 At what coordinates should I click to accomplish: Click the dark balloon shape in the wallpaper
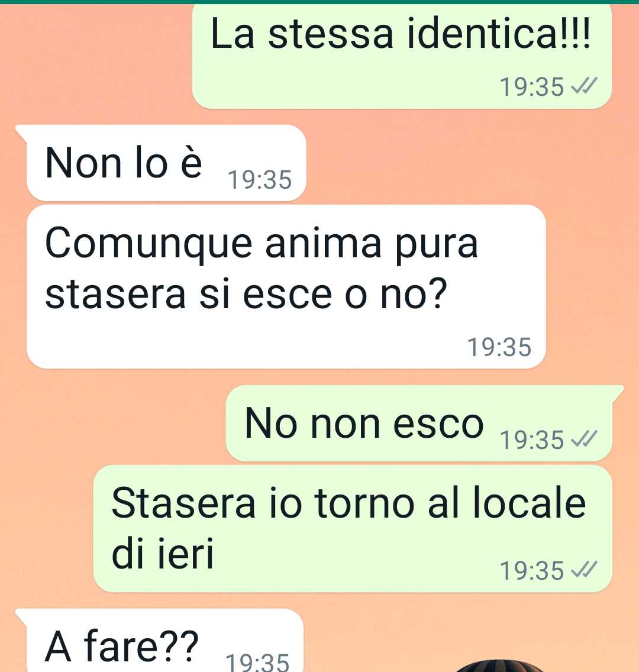point(497,666)
